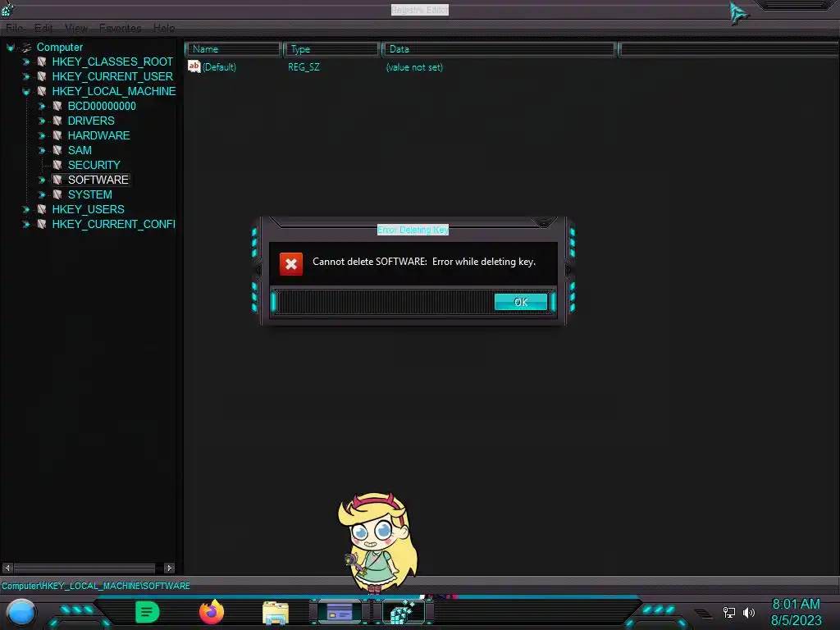Viewport: 840px width, 630px height.
Task: Click the (value not set) data cell
Action: [x=414, y=67]
